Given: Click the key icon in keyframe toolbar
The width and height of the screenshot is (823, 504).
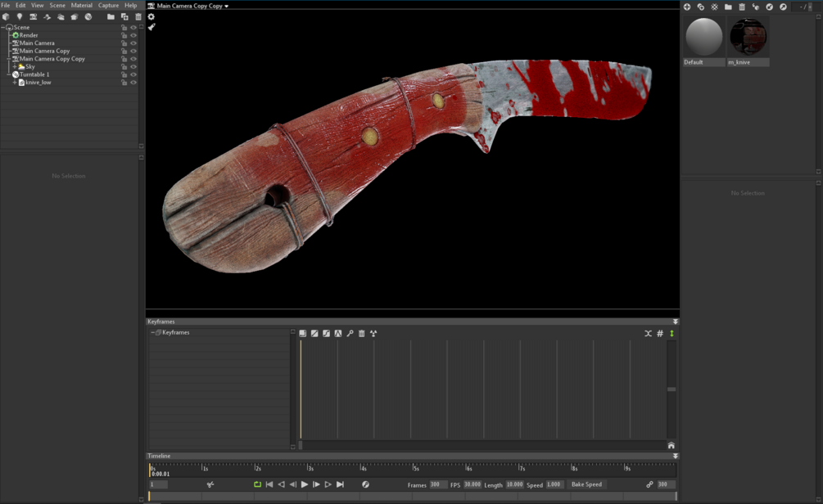Looking at the screenshot, I should pos(350,334).
